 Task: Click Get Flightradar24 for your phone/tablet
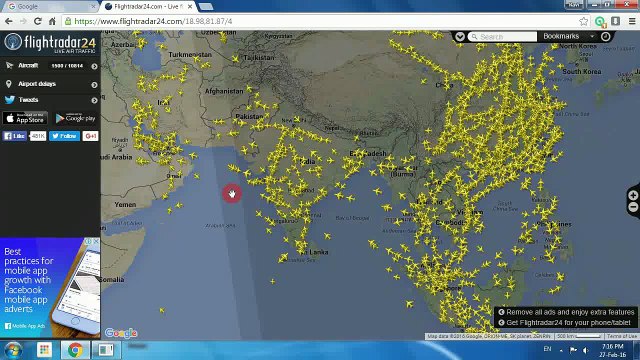(564, 322)
